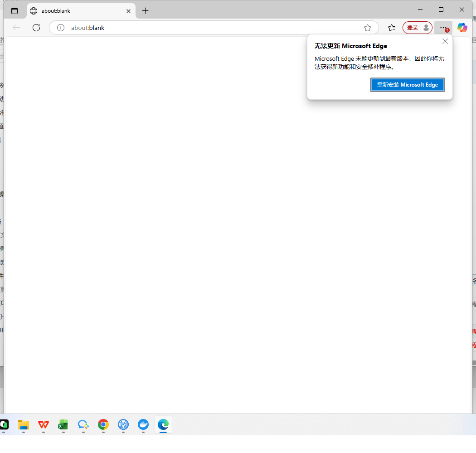The height and width of the screenshot is (453, 476).
Task: Select the about:blank tab
Action: [x=81, y=11]
